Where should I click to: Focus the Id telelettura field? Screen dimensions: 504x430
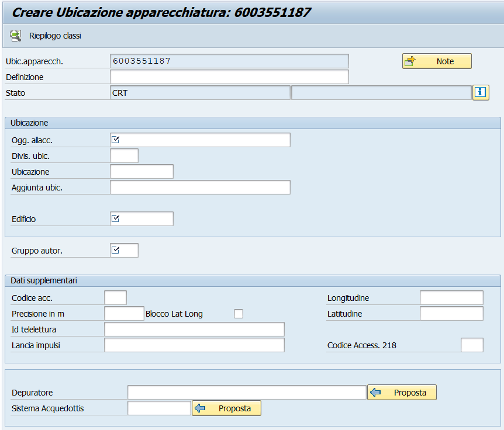pos(194,329)
